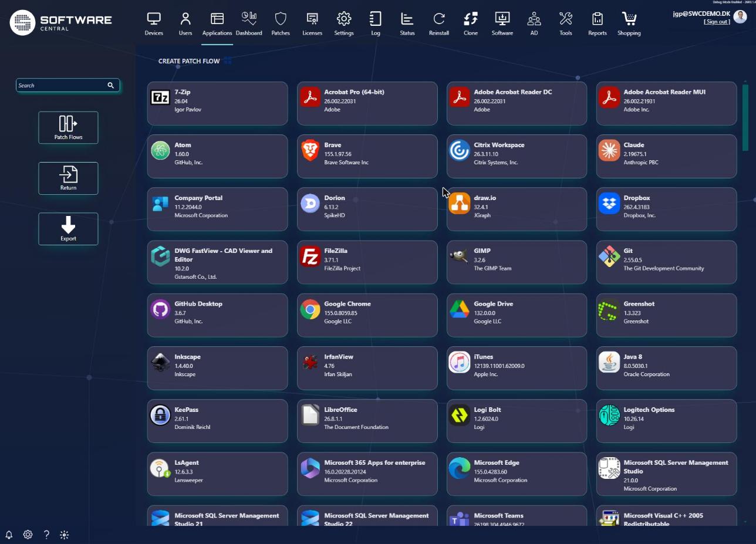Select the FileZilla application card
756x544 pixels.
click(367, 262)
